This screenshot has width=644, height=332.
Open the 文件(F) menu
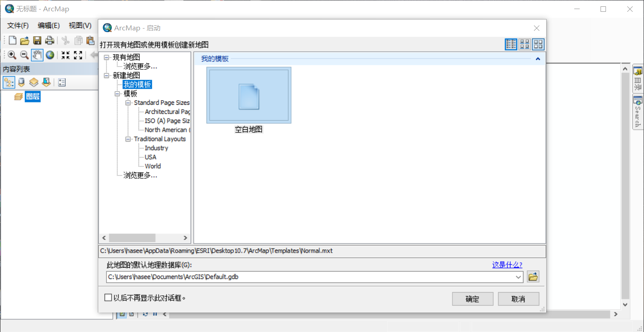tap(18, 25)
